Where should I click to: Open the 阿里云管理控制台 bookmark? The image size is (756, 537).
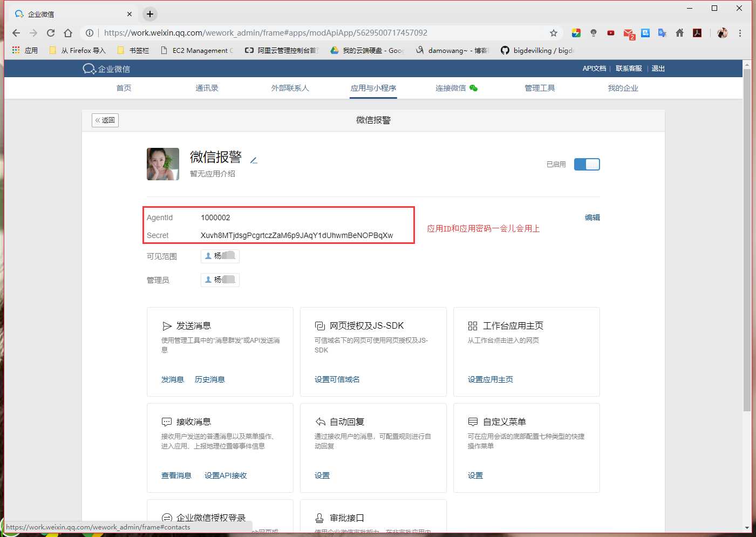(x=282, y=50)
